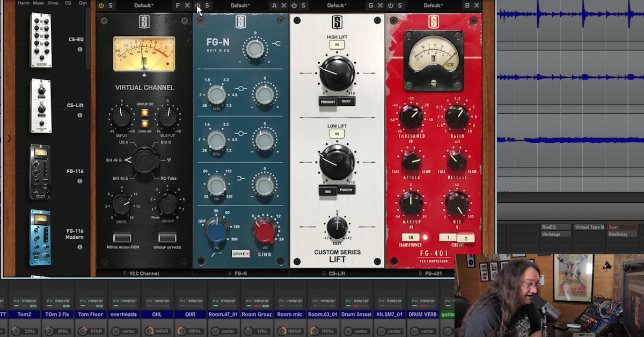The width and height of the screenshot is (644, 337).
Task: Select the Dyn tab at the top
Action: click(x=82, y=3)
